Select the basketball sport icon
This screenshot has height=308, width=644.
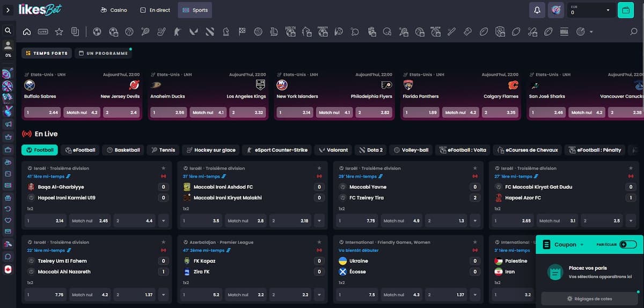tap(129, 32)
